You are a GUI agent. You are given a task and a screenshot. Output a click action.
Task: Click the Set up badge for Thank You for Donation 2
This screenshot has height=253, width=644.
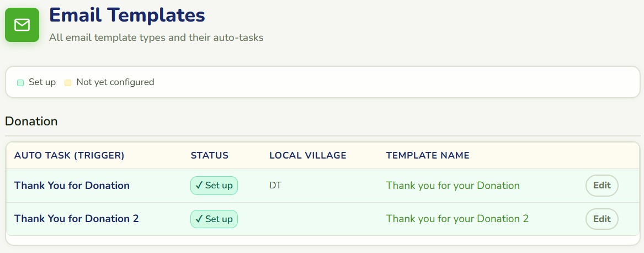point(214,219)
